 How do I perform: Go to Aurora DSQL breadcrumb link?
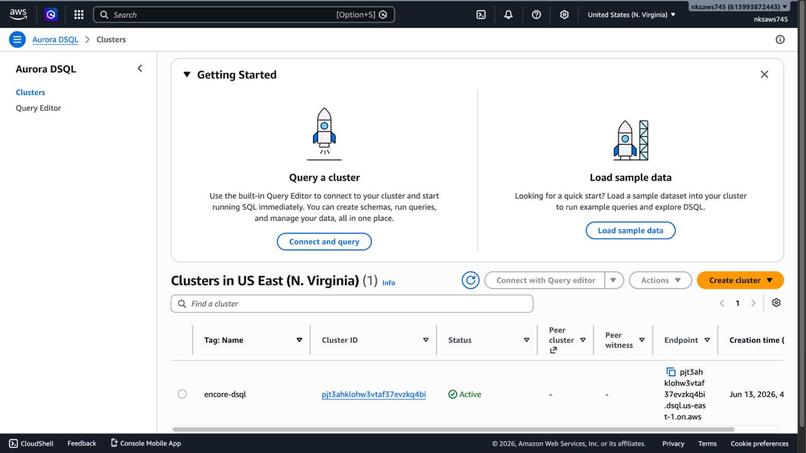[x=55, y=40]
